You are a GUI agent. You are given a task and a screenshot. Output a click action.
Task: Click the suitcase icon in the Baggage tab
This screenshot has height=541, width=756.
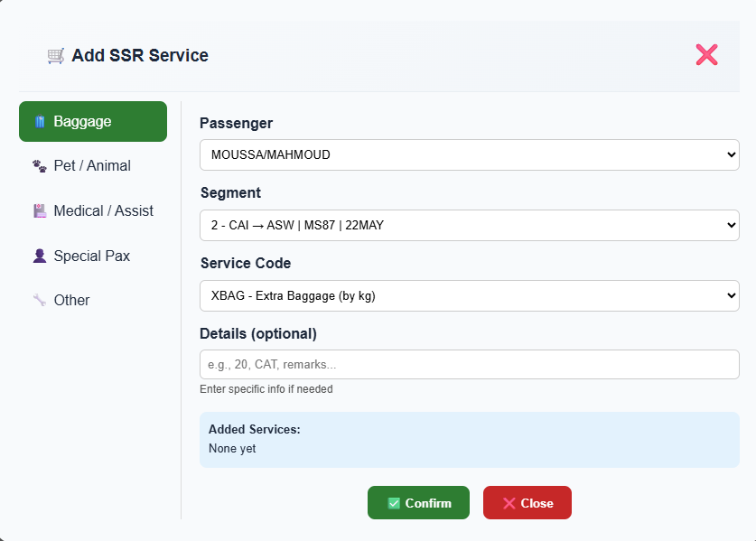[x=40, y=122]
